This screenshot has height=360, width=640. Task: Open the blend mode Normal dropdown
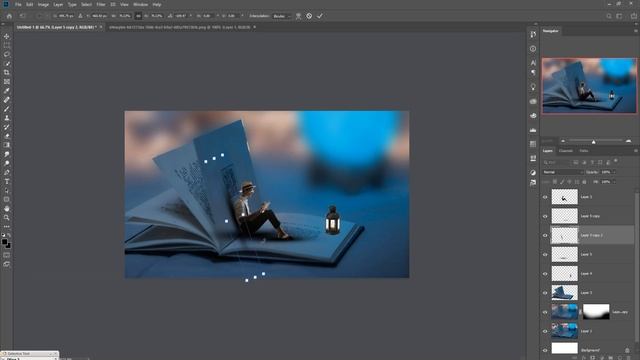click(563, 172)
